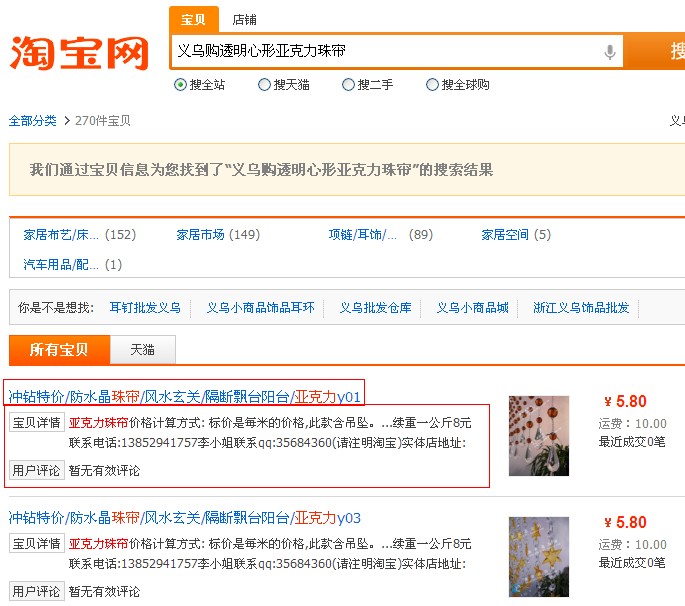The image size is (685, 606).
Task: Select the 搜全站 radio button
Action: coord(180,84)
